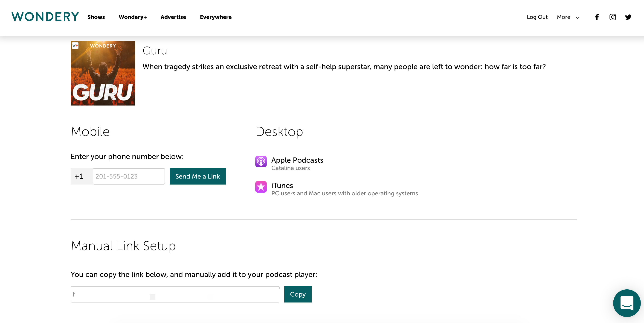644x323 pixels.
Task: Click the iTunes star icon
Action: [261, 187]
